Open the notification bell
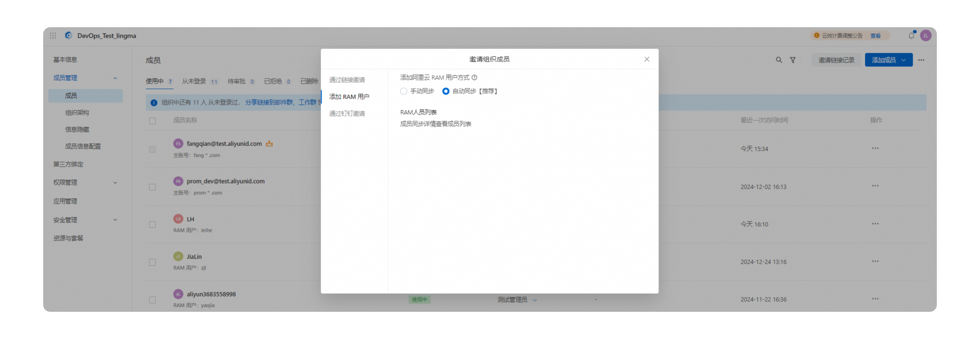This screenshot has height=339, width=980. point(912,35)
